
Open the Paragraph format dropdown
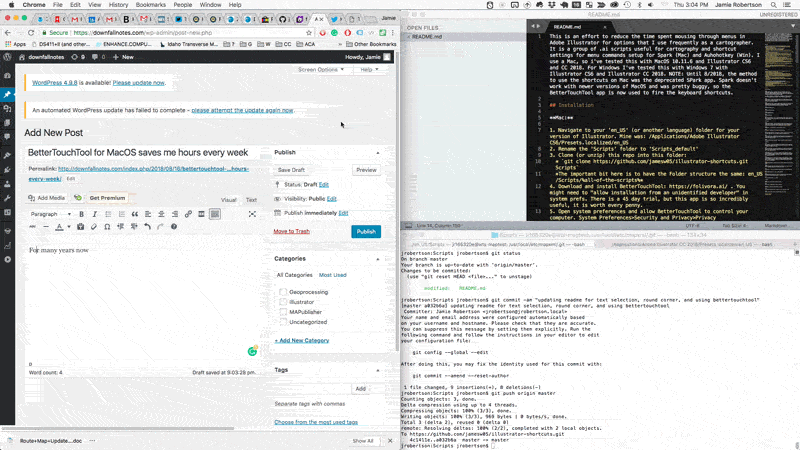[x=50, y=214]
